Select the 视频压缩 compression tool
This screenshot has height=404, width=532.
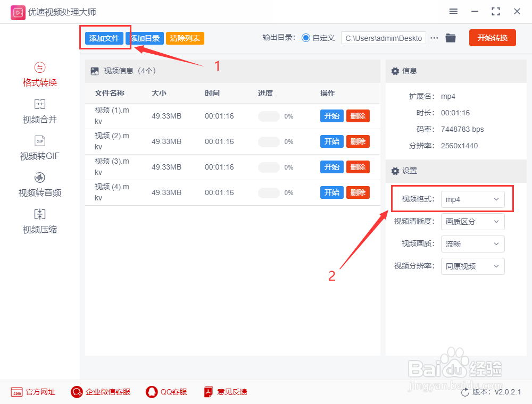click(x=39, y=221)
